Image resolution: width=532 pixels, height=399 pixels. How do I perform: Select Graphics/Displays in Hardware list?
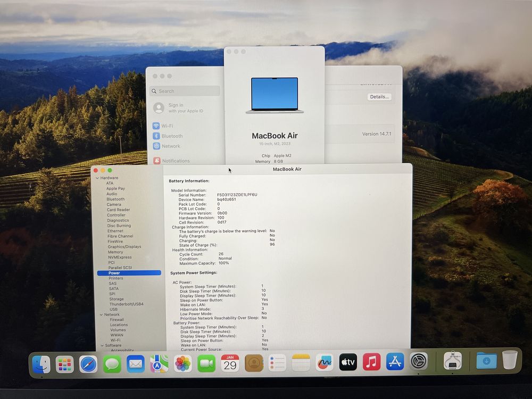[124, 247]
